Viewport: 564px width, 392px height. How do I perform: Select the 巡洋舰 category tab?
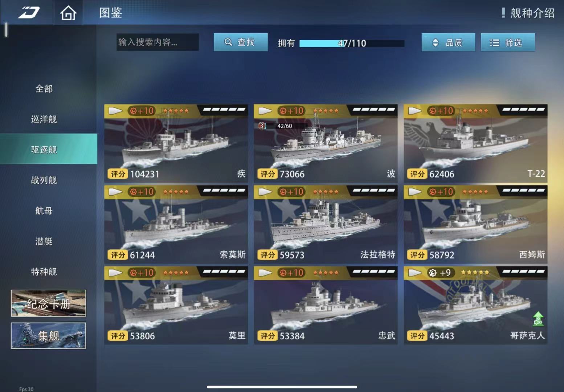tap(44, 119)
